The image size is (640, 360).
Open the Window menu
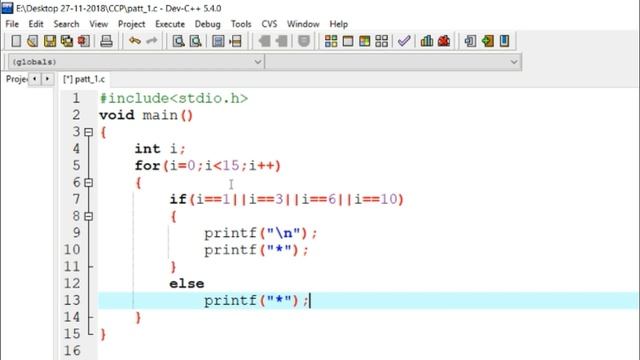303,24
